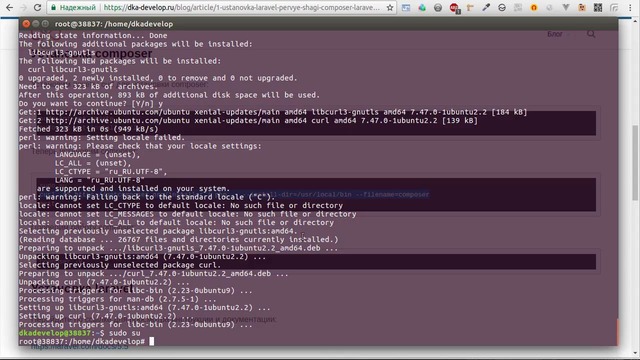Open the red Adblock extension icon
640x360 pixels.
(454, 7)
